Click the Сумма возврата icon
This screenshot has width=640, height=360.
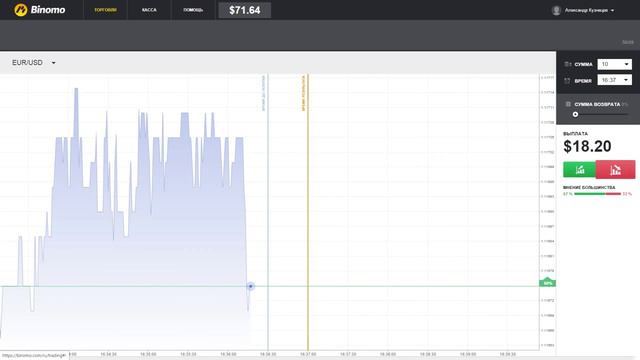[x=568, y=104]
